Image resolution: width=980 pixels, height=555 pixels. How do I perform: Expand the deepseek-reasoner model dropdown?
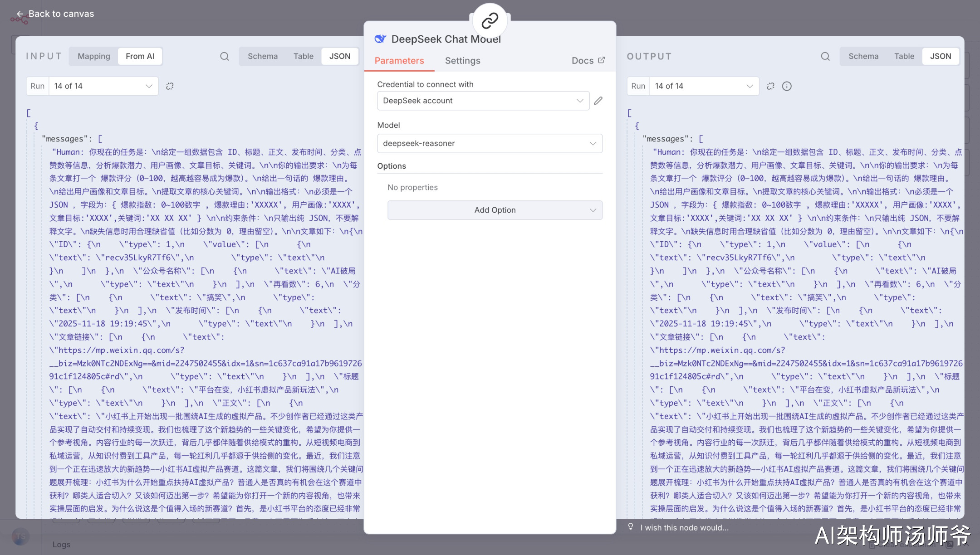[x=490, y=143]
